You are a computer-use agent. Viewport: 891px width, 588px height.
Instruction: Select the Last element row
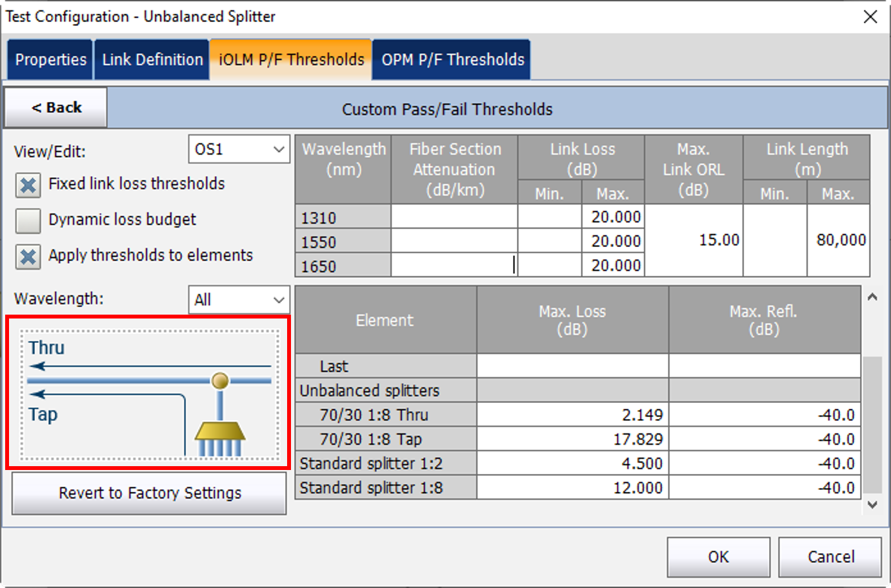[x=386, y=366]
